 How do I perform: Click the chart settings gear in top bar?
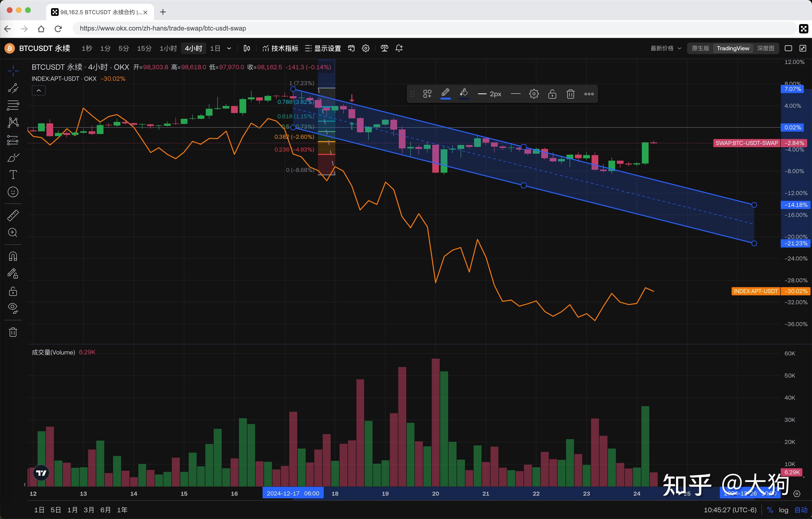click(x=366, y=48)
